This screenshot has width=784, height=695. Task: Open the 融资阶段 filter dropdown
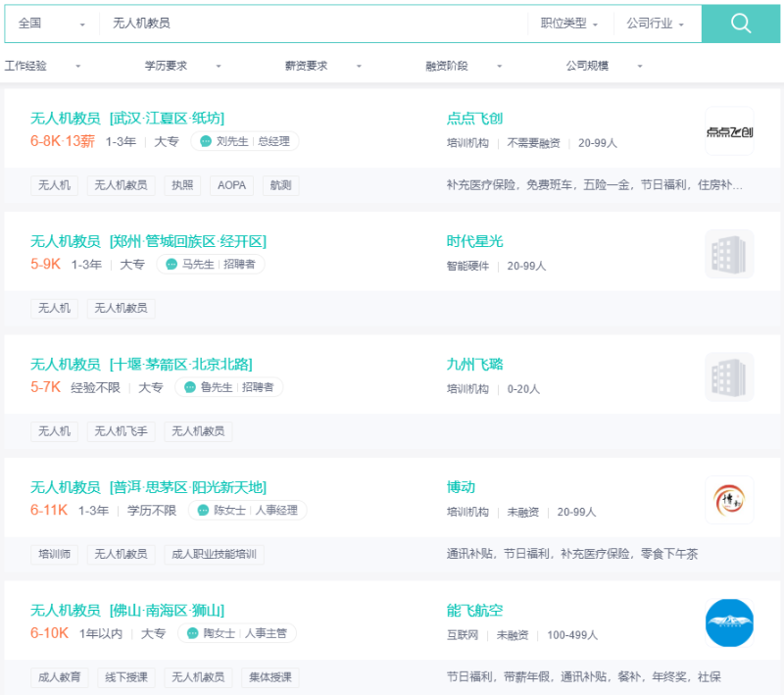[x=464, y=66]
